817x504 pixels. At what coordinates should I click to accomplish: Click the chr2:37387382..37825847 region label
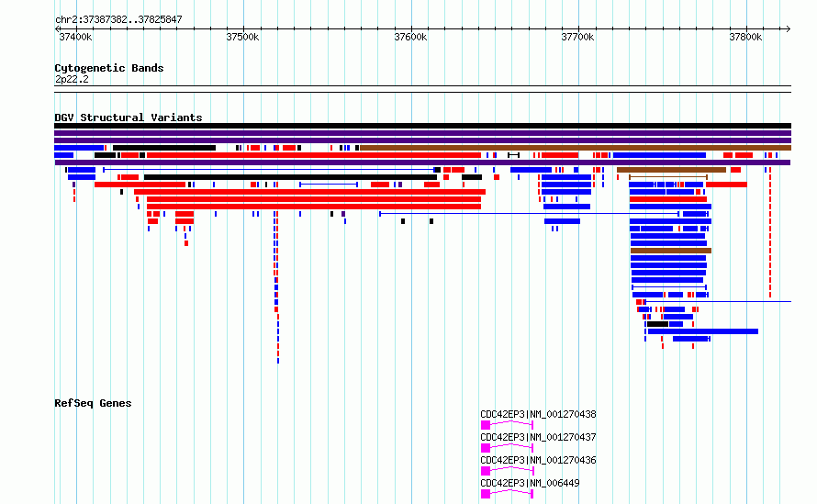118,20
